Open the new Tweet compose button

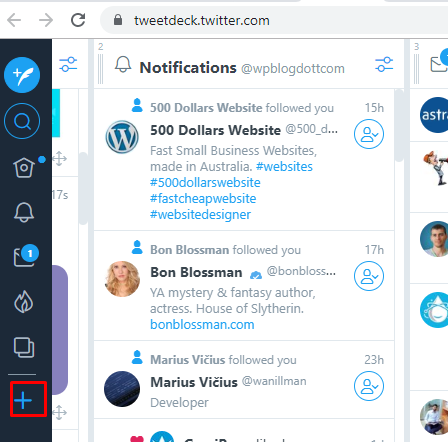pyautogui.click(x=22, y=75)
